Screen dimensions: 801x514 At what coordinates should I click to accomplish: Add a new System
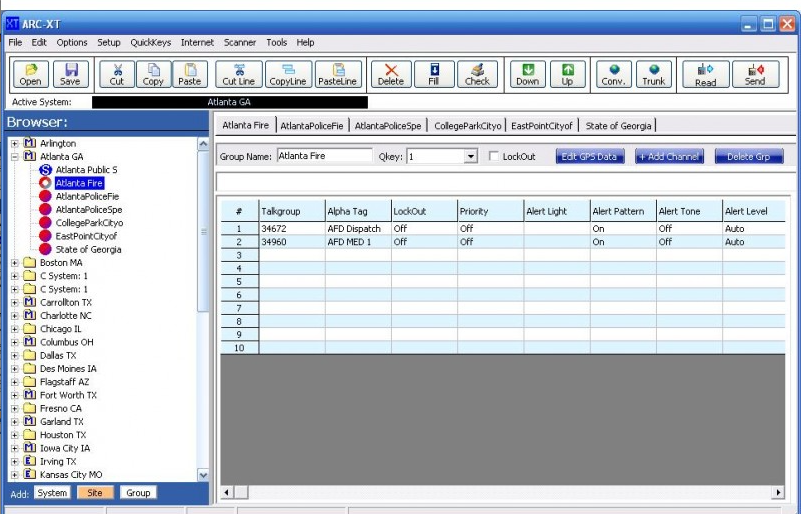[x=52, y=493]
